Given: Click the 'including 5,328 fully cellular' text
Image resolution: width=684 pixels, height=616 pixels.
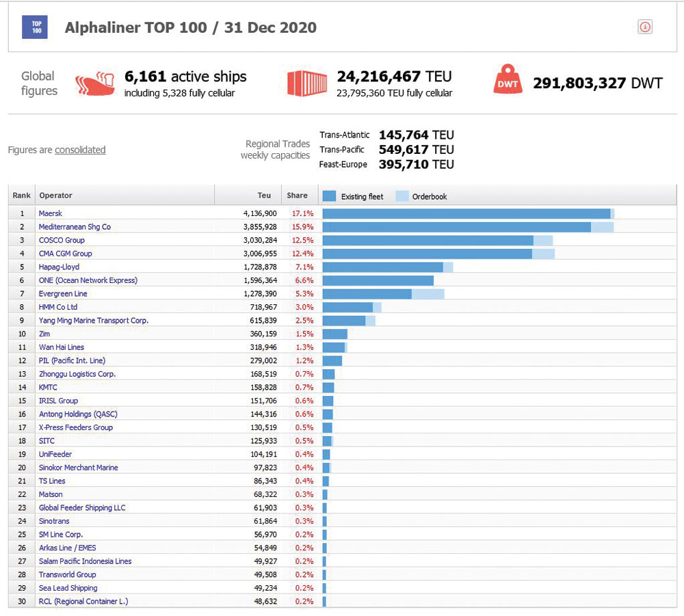Looking at the screenshot, I should pyautogui.click(x=179, y=93).
